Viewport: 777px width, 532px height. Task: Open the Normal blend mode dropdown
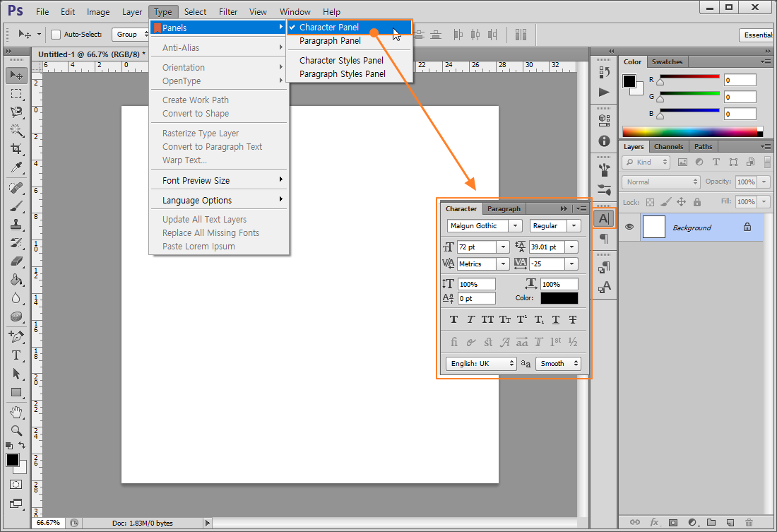point(660,182)
